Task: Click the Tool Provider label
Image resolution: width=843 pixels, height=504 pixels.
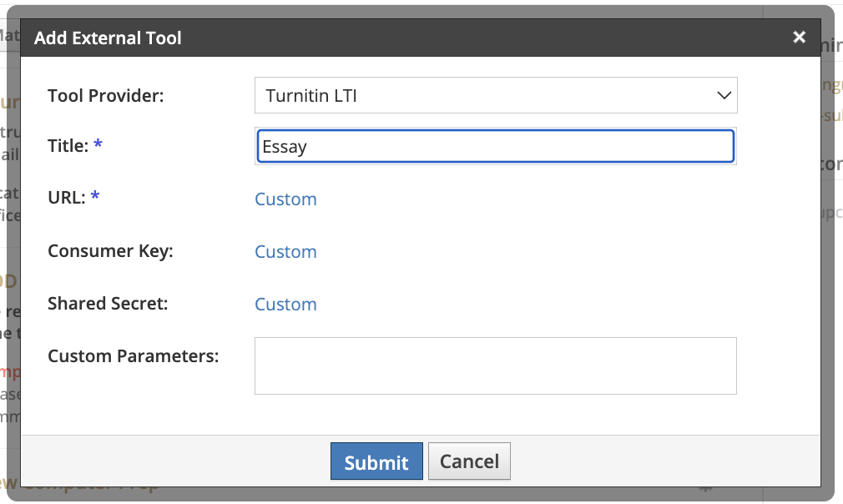Action: click(x=105, y=96)
